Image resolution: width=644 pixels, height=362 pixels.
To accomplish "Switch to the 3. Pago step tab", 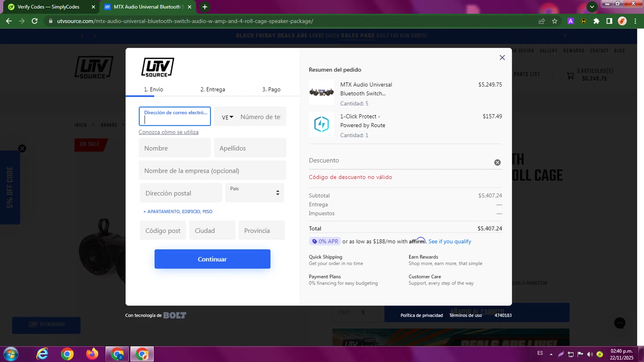I will [271, 89].
